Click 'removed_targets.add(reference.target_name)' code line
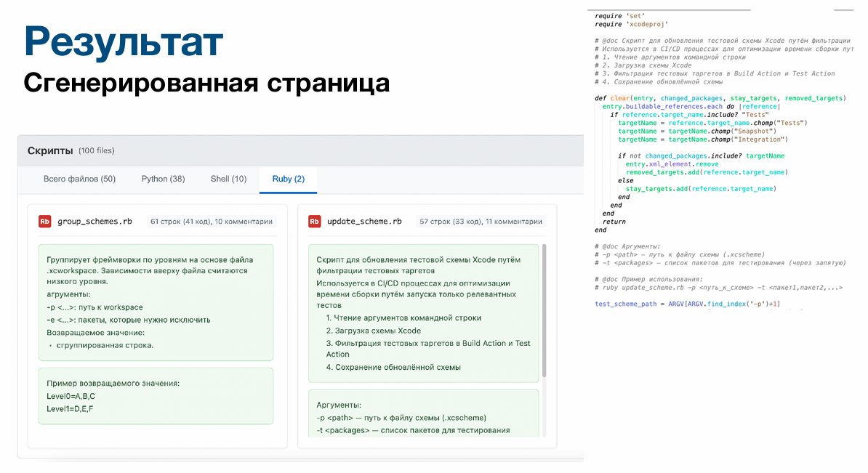868x473 pixels. pyautogui.click(x=707, y=172)
